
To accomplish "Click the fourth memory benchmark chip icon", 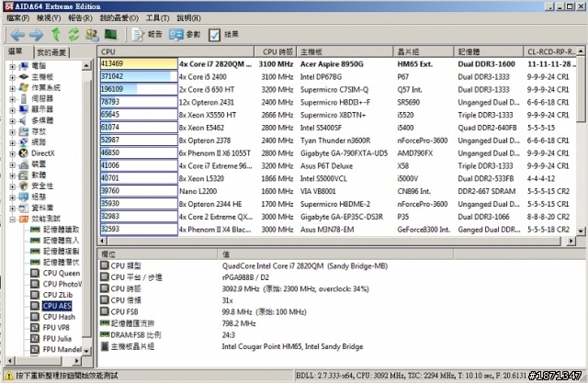I will pyautogui.click(x=35, y=262).
